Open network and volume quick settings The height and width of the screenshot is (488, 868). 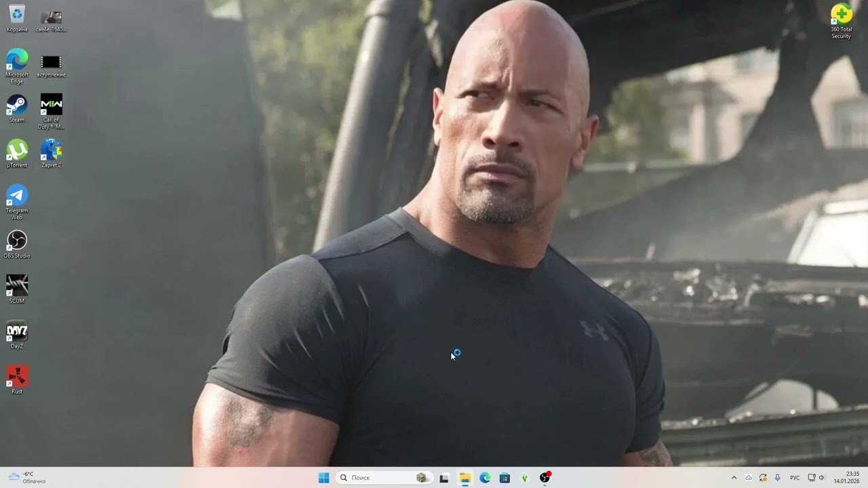(816, 478)
